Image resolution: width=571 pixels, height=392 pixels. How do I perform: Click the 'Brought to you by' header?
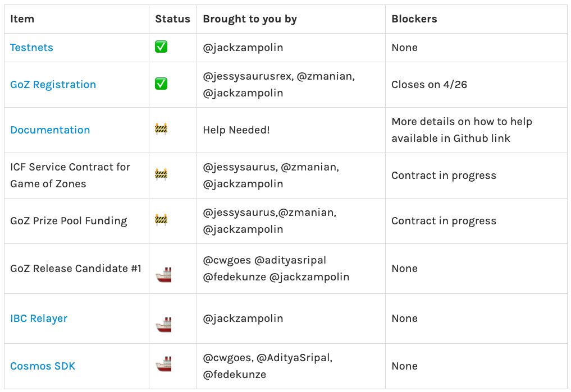[x=250, y=19]
